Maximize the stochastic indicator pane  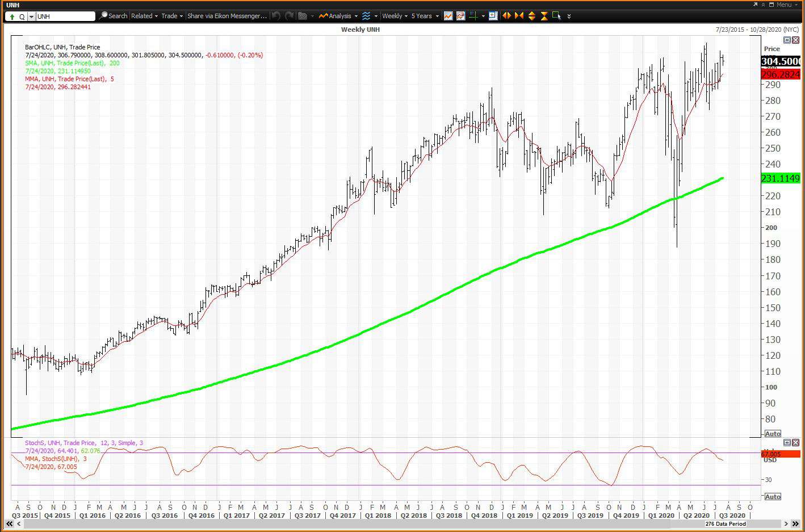point(787,442)
